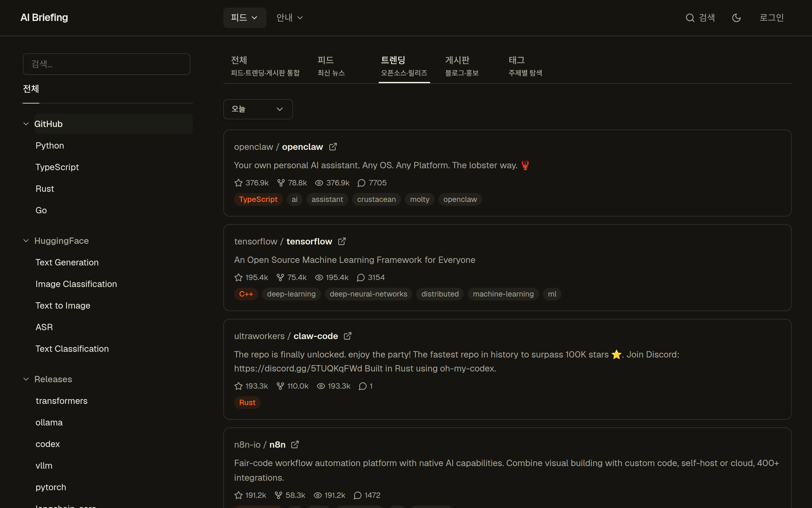Viewport: 812px width, 508px height.
Task: Select Rust in the sidebar
Action: [x=45, y=189]
